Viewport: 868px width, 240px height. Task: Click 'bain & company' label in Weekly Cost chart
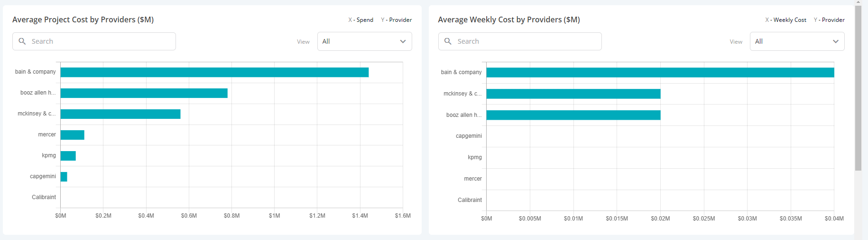(461, 72)
